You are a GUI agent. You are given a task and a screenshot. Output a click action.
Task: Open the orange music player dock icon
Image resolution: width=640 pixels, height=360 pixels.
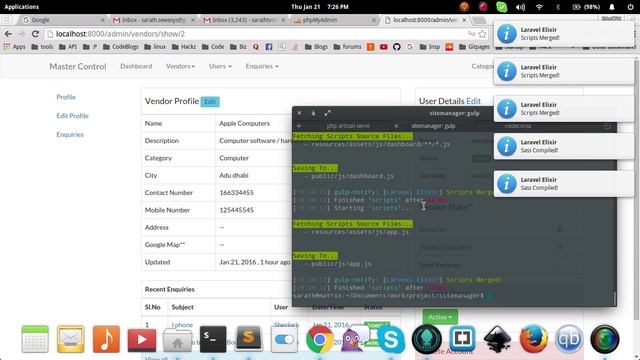point(106,339)
